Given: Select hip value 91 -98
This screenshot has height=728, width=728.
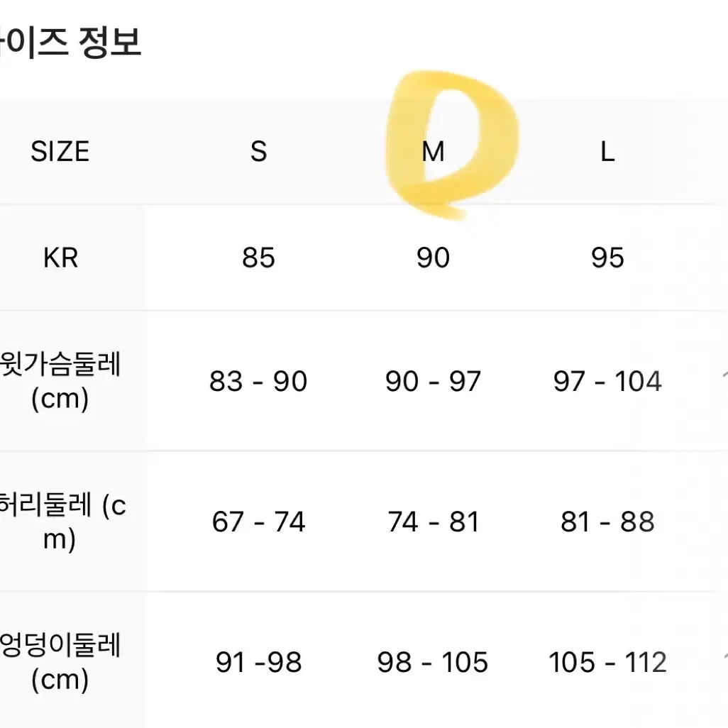Looking at the screenshot, I should 258,662.
